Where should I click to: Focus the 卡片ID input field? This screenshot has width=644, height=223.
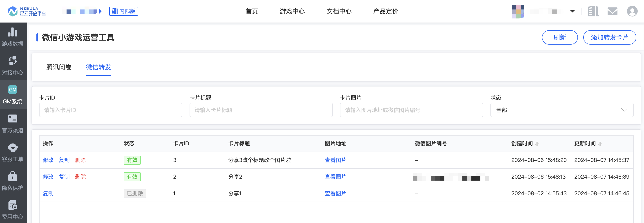(110, 110)
